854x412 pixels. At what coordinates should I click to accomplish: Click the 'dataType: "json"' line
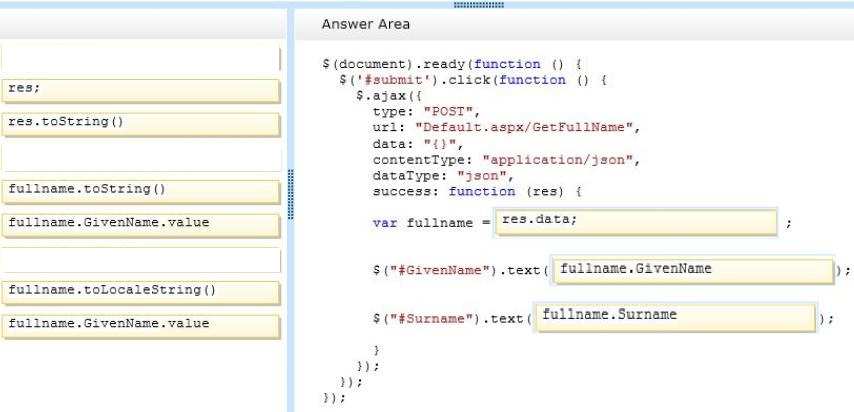(443, 176)
